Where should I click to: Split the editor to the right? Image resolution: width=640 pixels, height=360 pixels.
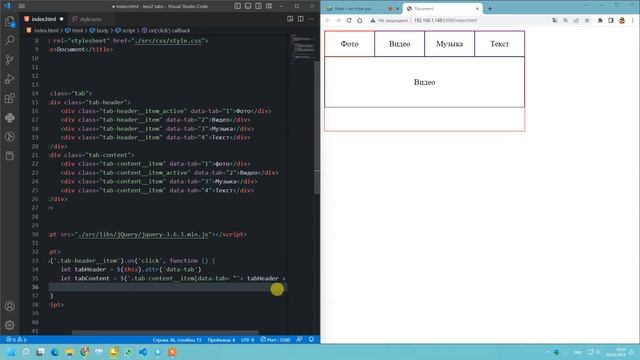click(x=300, y=19)
